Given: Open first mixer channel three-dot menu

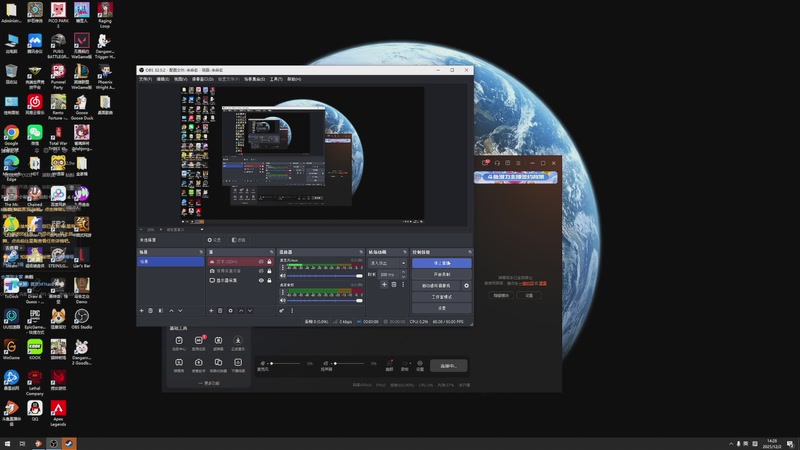Looking at the screenshot, I should (x=283, y=267).
